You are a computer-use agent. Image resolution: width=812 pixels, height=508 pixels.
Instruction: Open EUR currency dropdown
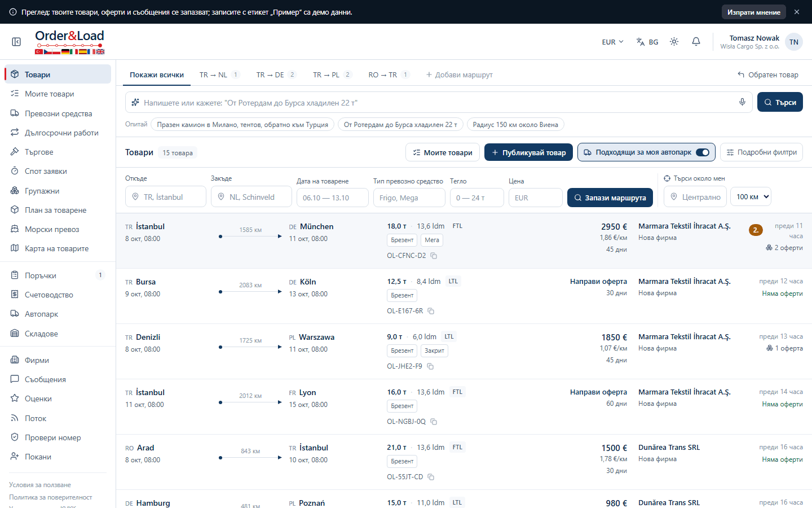pyautogui.click(x=612, y=42)
